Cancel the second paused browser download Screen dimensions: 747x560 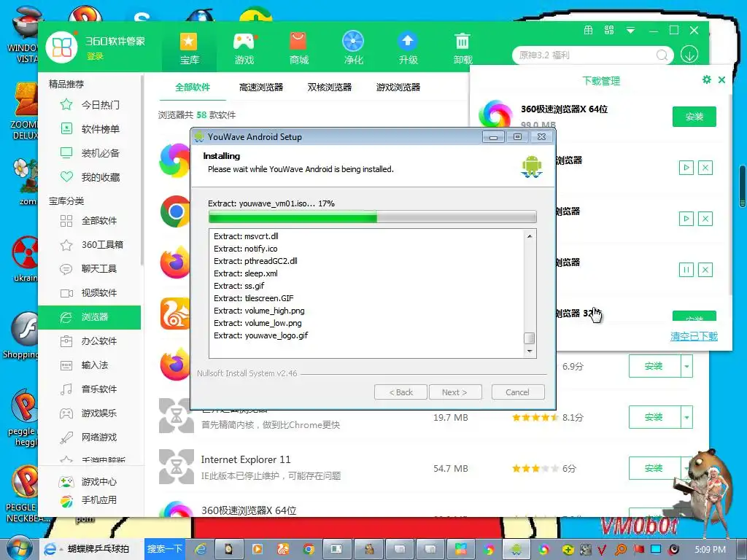[x=705, y=219]
